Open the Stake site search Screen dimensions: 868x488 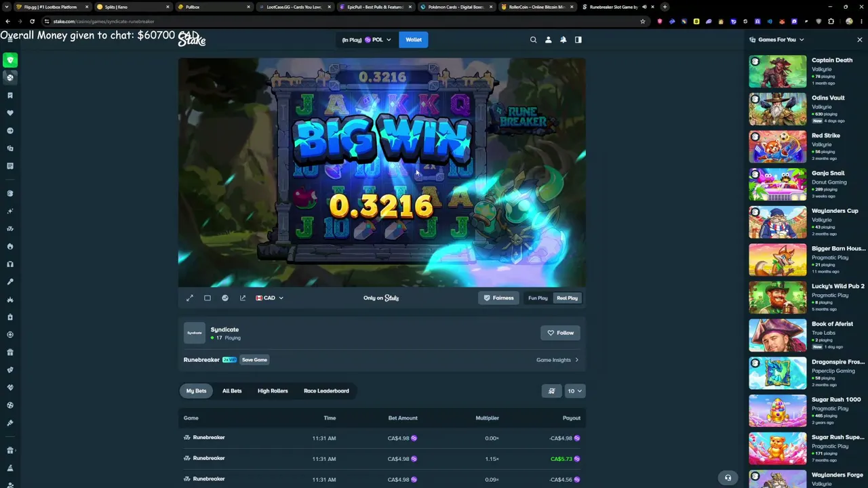533,40
